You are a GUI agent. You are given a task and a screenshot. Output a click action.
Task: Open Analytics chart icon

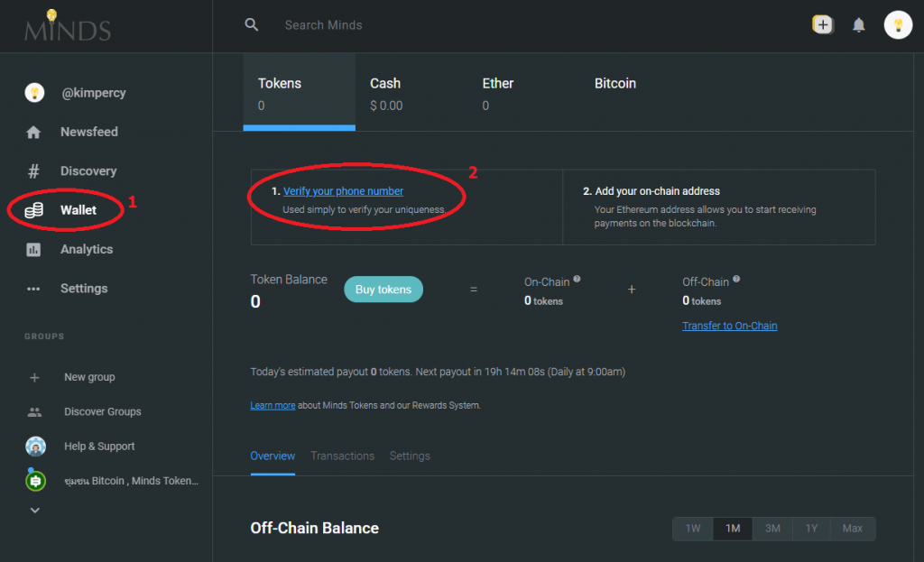pyautogui.click(x=34, y=250)
